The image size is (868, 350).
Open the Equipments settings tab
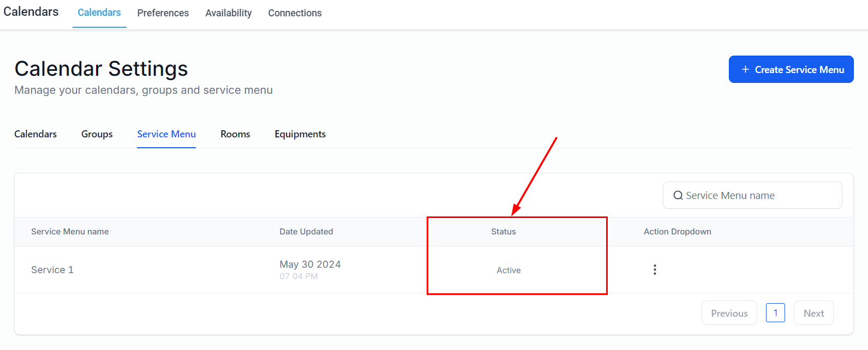coord(300,134)
